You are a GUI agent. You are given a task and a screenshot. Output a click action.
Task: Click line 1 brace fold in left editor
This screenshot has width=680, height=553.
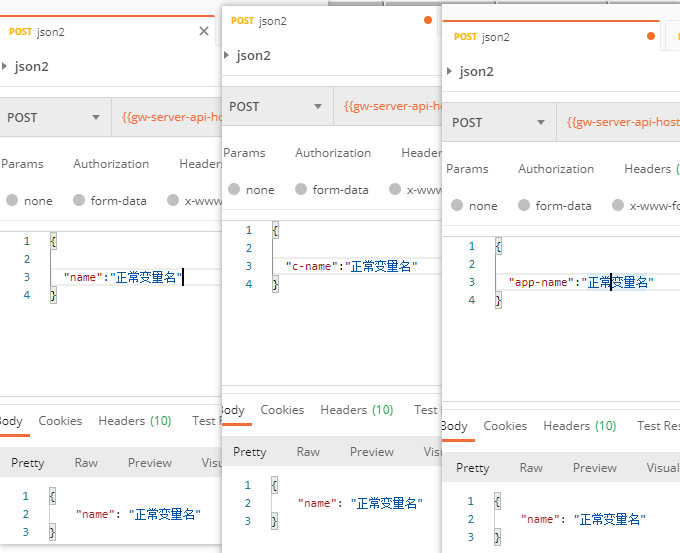pos(53,241)
